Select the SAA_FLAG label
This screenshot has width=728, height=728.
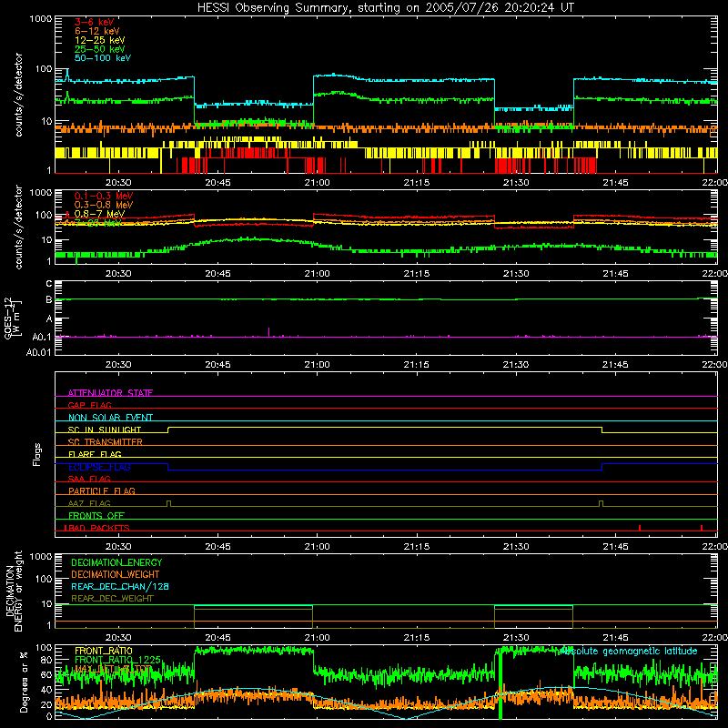(89, 479)
